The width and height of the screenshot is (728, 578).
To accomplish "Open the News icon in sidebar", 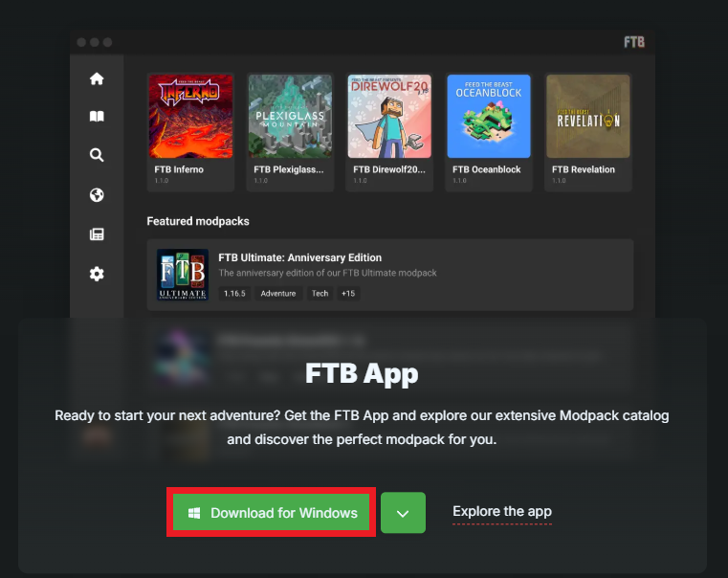I will (x=97, y=234).
